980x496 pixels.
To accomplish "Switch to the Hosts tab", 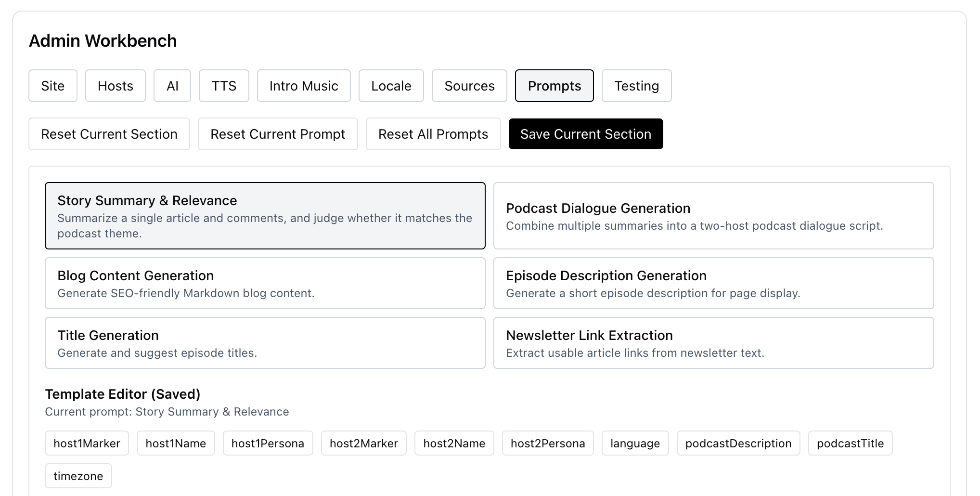I will pos(115,86).
